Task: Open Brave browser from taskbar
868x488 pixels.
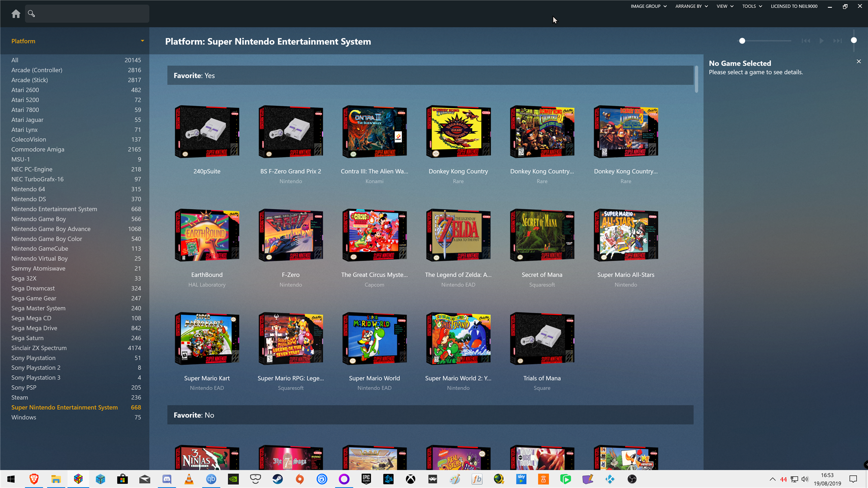Action: click(34, 479)
